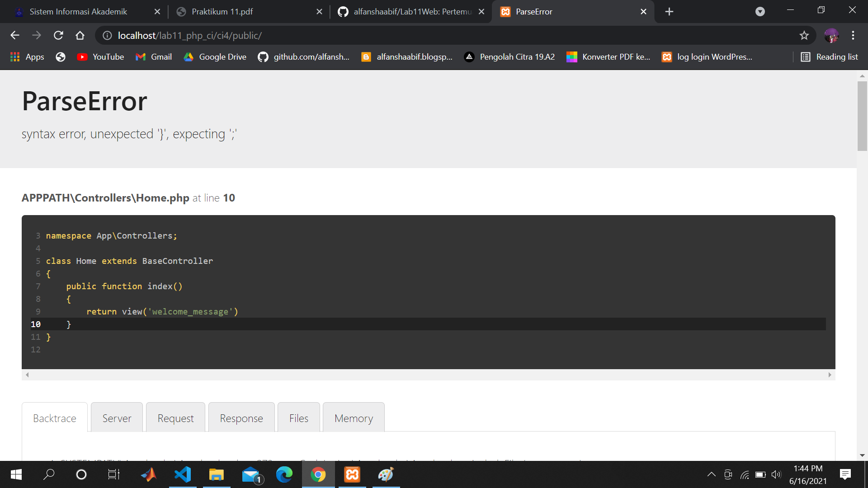This screenshot has height=488, width=868.
Task: Open Microsoft Edge from the taskbar
Action: pos(284,474)
